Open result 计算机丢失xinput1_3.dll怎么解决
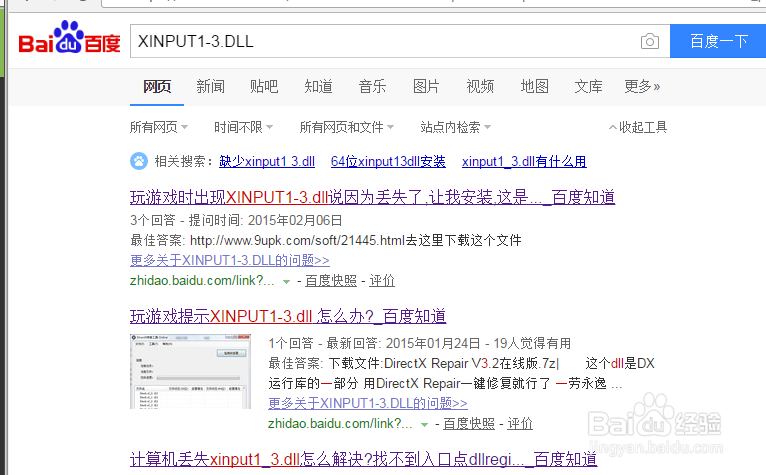Screen dimensions: 766x475 click(x=363, y=459)
